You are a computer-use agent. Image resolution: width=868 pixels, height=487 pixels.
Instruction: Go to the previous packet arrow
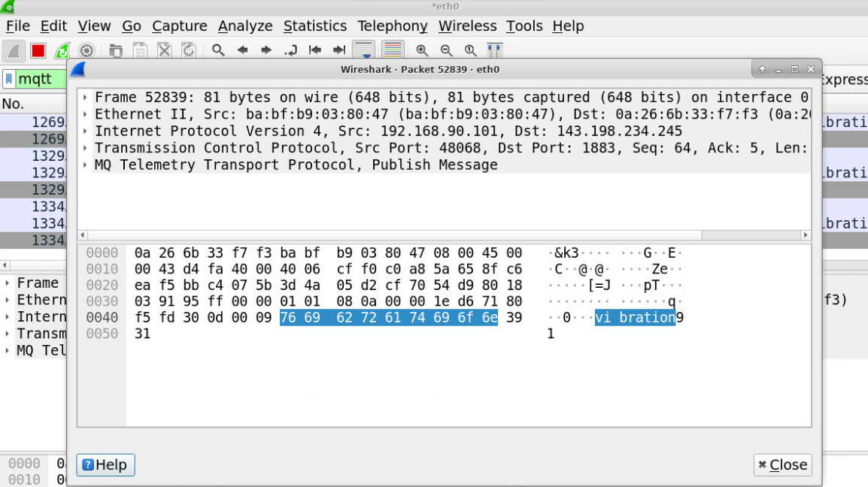click(242, 50)
